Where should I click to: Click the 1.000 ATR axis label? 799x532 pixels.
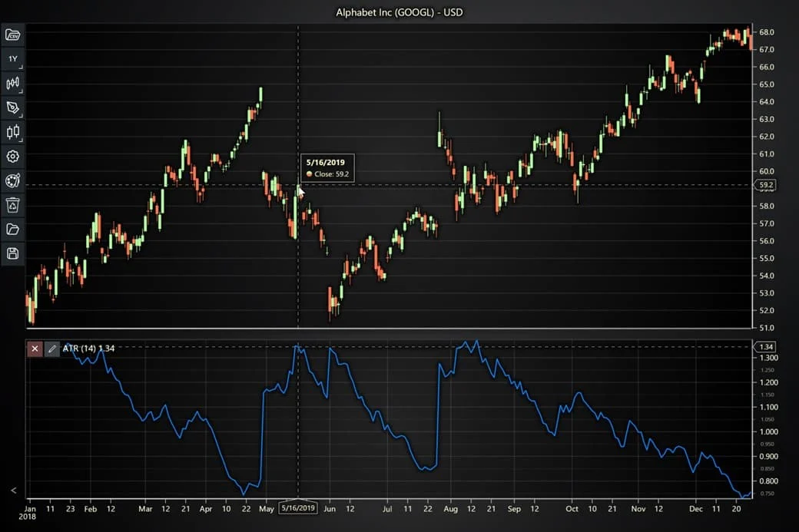click(768, 431)
